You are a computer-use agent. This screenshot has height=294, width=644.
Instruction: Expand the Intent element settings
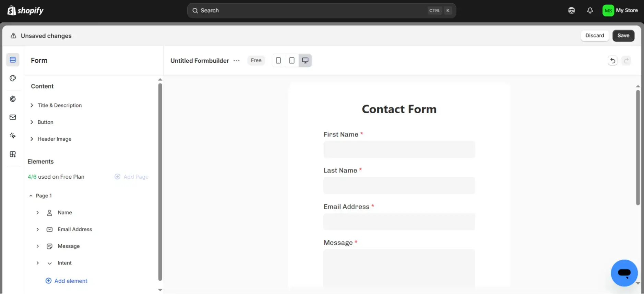(38, 263)
